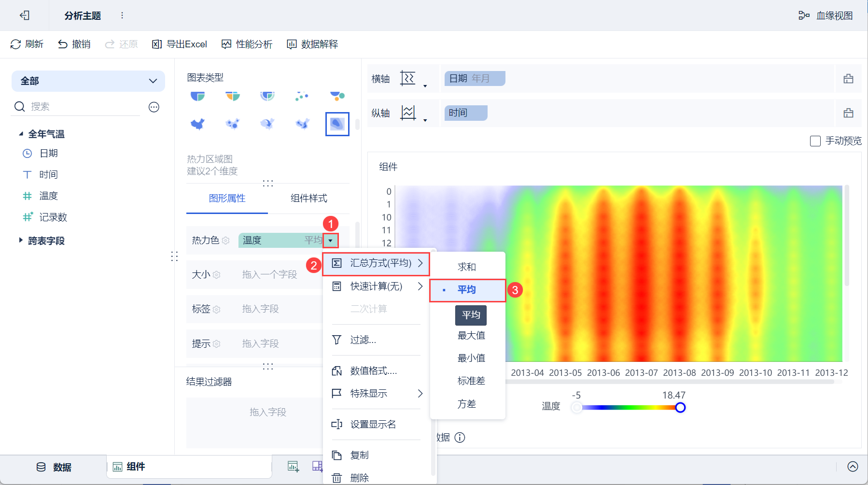The height and width of the screenshot is (485, 868).
Task: Open 数据解释 data explanation
Action: click(312, 44)
